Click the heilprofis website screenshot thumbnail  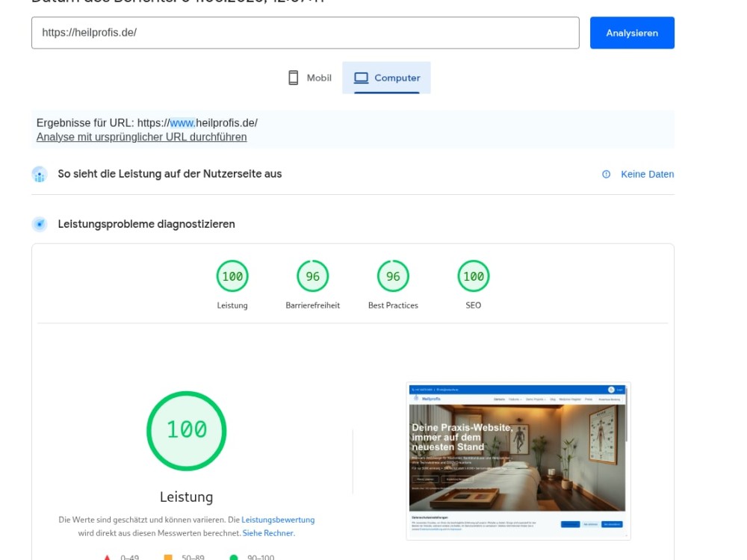pos(518,461)
